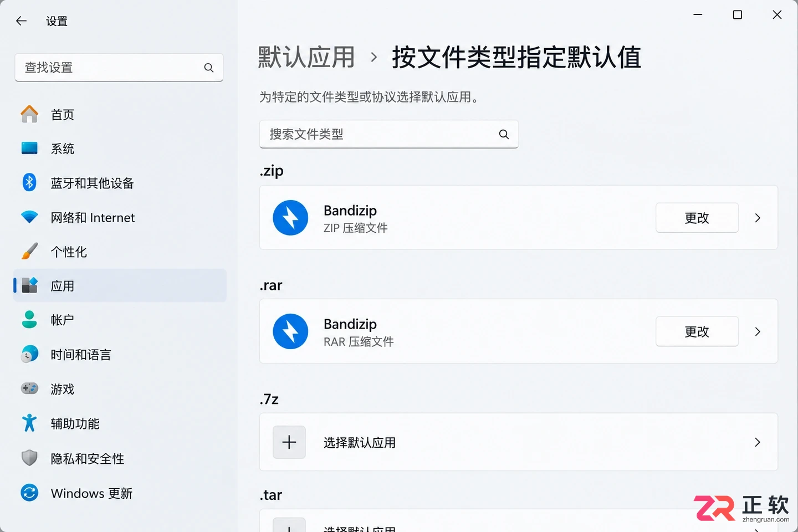The height and width of the screenshot is (532, 798).
Task: Click the 系统 monitor icon
Action: pyautogui.click(x=29, y=148)
